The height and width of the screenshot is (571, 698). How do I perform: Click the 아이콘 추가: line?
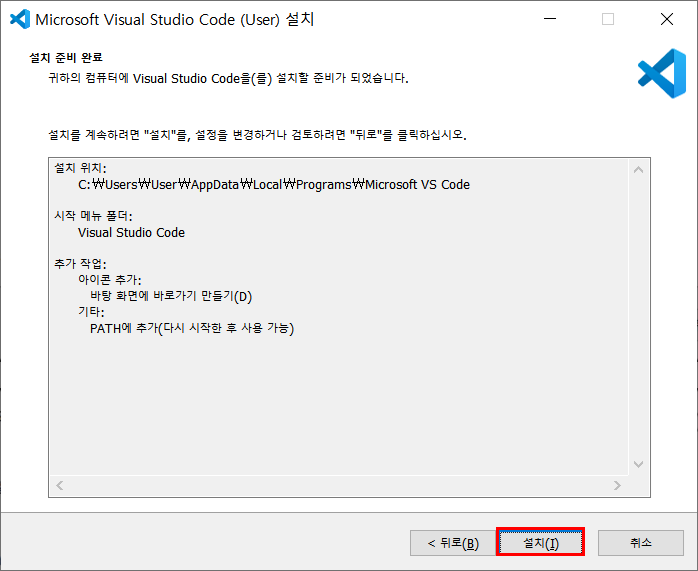click(110, 280)
